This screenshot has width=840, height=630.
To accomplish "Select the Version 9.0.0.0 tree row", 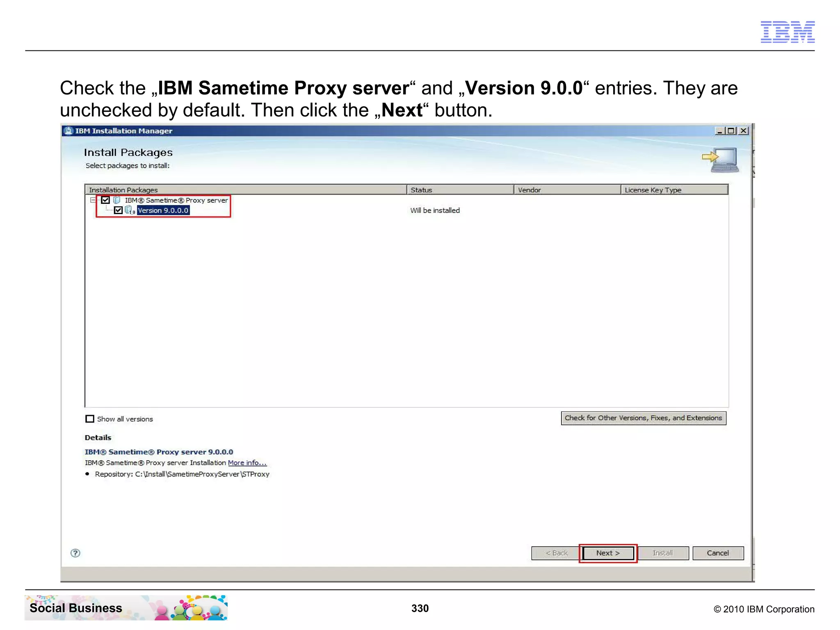I will (x=163, y=210).
